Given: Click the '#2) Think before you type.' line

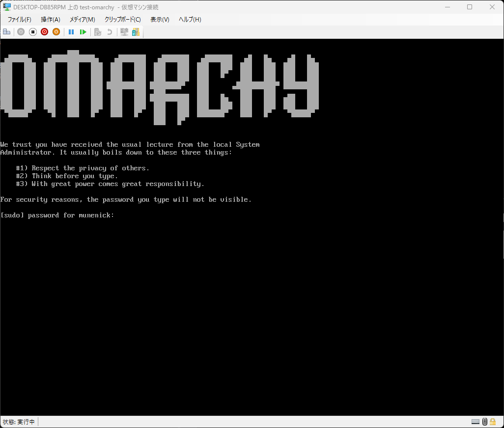Looking at the screenshot, I should (x=67, y=176).
